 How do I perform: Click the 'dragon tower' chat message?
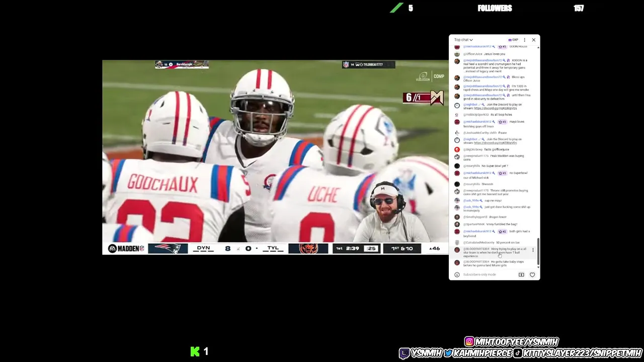click(x=498, y=217)
